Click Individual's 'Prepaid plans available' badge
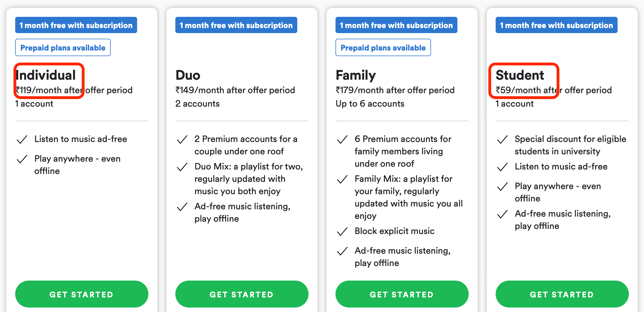The width and height of the screenshot is (644, 312). [63, 47]
